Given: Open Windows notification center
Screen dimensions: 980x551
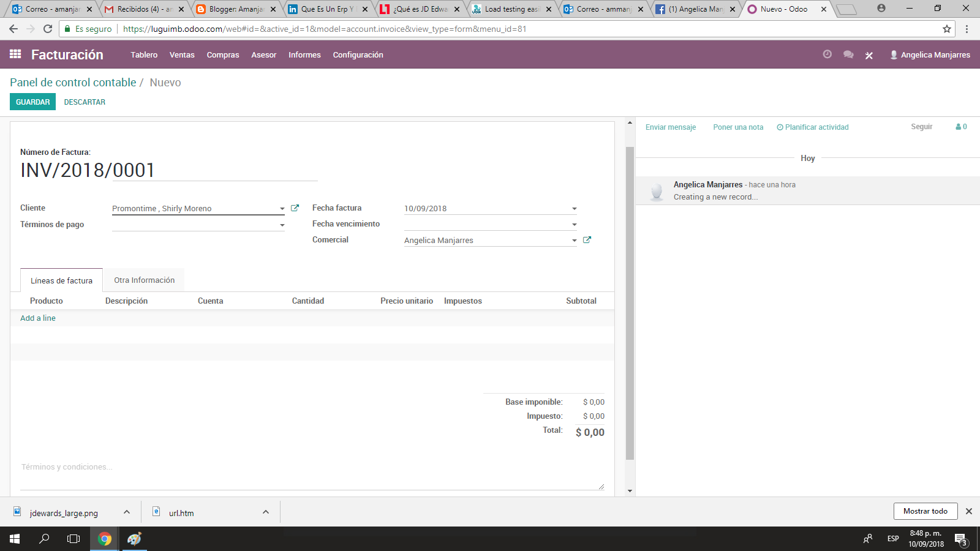Looking at the screenshot, I should [x=960, y=539].
